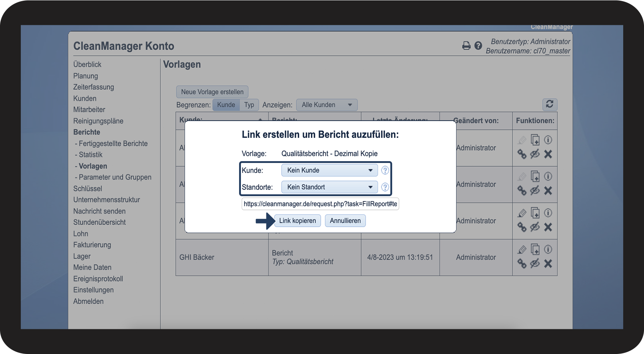
Task: Open Unternehmensstruktur in the sidebar
Action: [x=107, y=200]
